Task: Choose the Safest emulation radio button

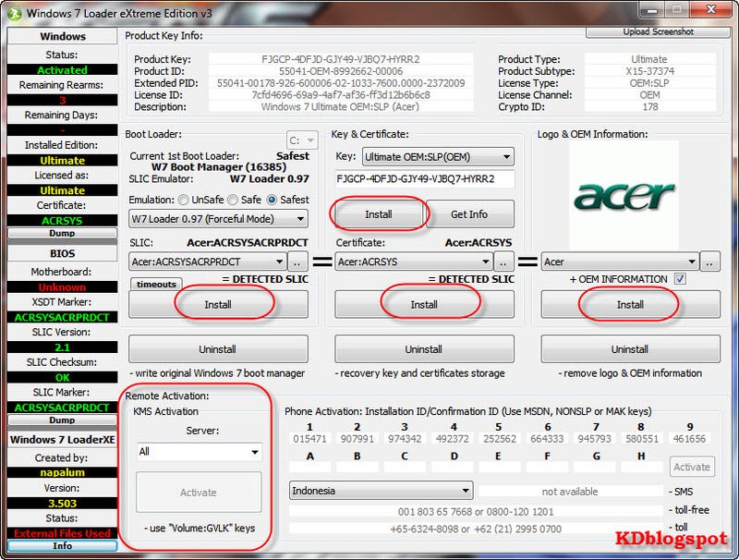Action: coord(272,200)
